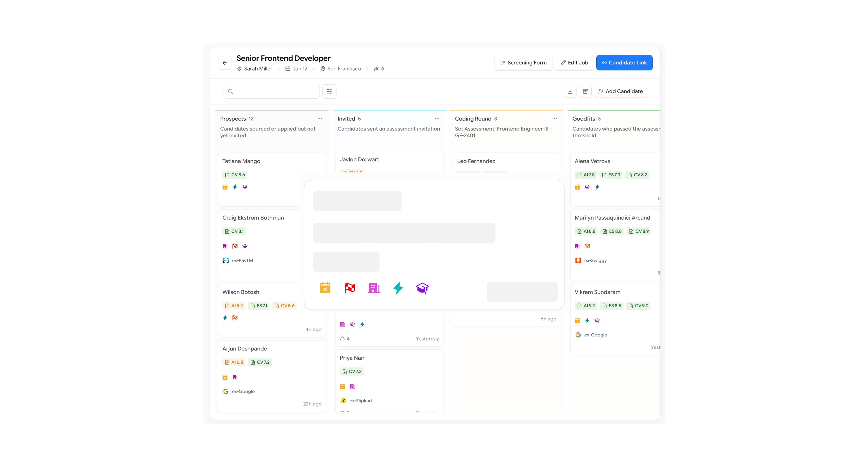This screenshot has width=868, height=467.
Task: Open Arjun Deshpande candidate card
Action: pos(271,376)
